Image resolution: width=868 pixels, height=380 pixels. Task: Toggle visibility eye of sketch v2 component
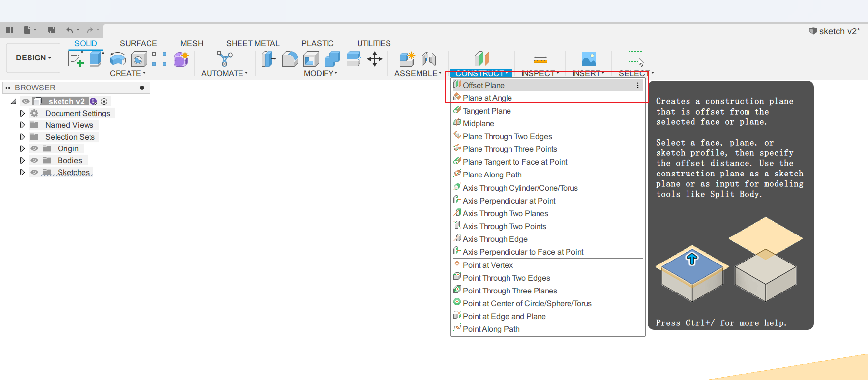(x=26, y=101)
